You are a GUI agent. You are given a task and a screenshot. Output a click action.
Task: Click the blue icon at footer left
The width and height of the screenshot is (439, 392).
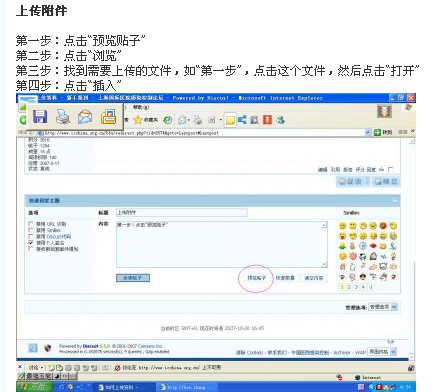tap(33, 348)
